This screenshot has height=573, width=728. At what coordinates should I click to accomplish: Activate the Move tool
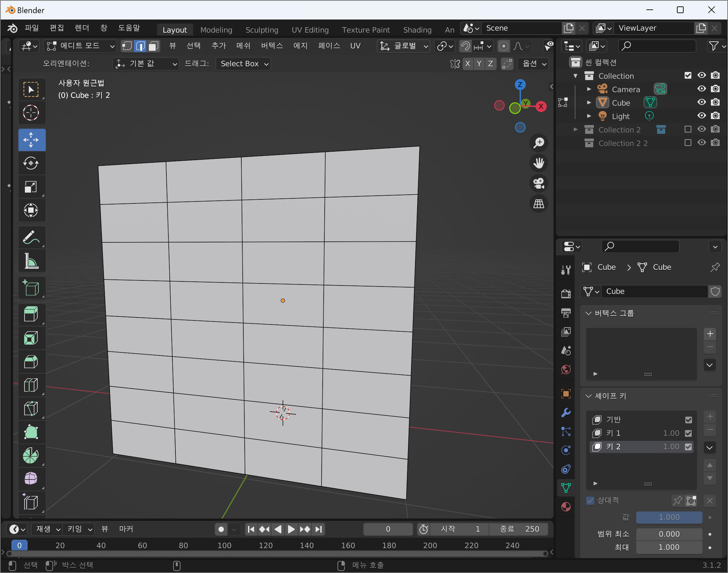pyautogui.click(x=31, y=140)
